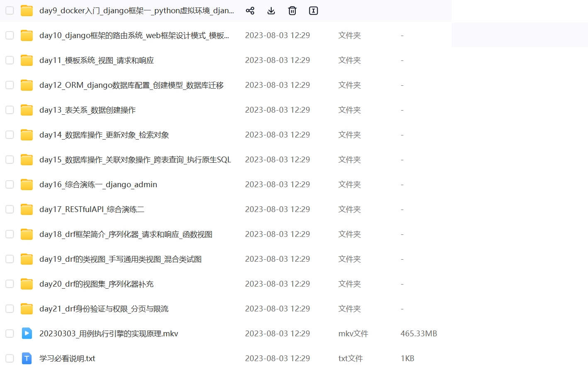This screenshot has width=588, height=374.
Task: Click the modified date of 学习必看说明.txt
Action: (x=277, y=359)
